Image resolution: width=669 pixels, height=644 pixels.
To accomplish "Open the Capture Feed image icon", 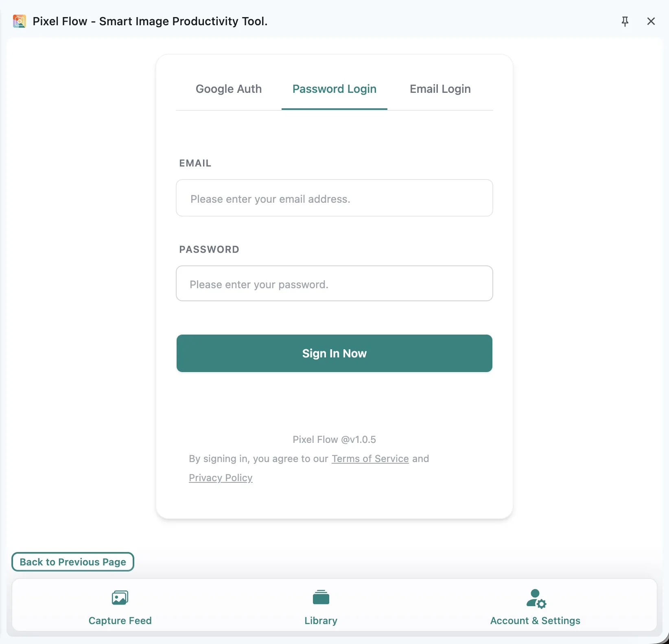I will click(120, 598).
